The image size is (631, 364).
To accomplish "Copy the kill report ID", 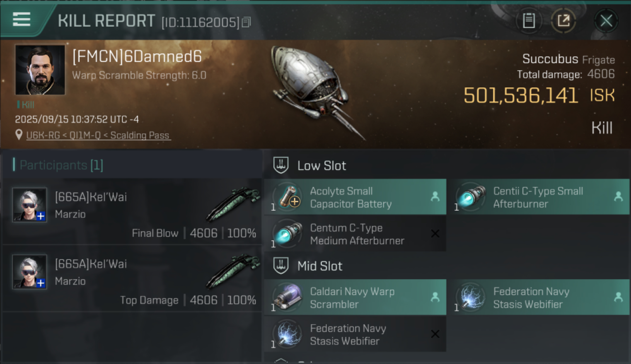I will click(246, 22).
